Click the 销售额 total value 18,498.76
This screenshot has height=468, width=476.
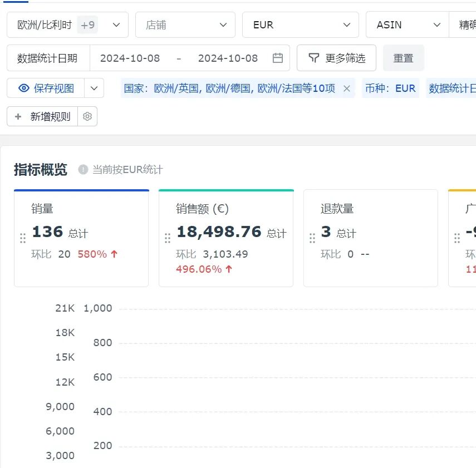point(219,231)
